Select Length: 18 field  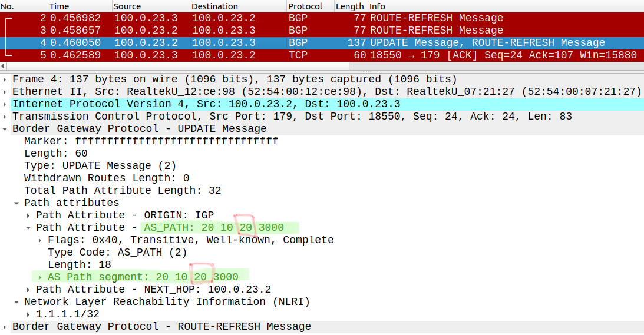(x=80, y=265)
